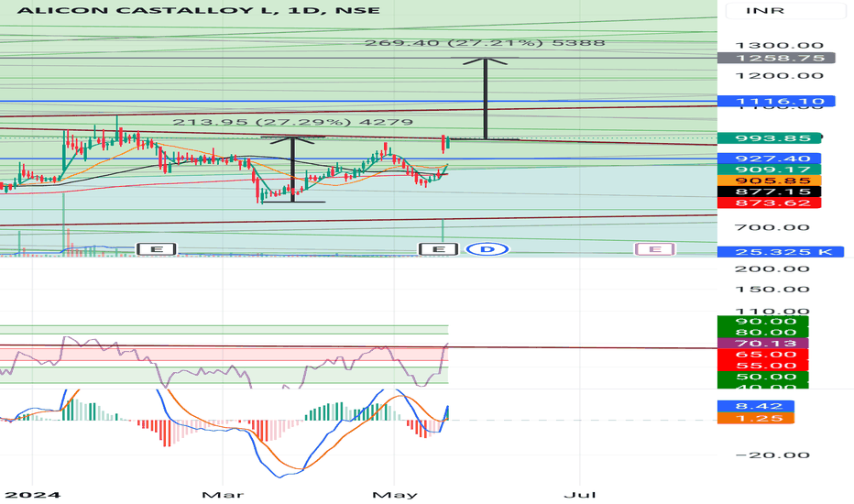Select the orange 905.85 moving average label
Screen dimensions: 854x504
pos(770,181)
